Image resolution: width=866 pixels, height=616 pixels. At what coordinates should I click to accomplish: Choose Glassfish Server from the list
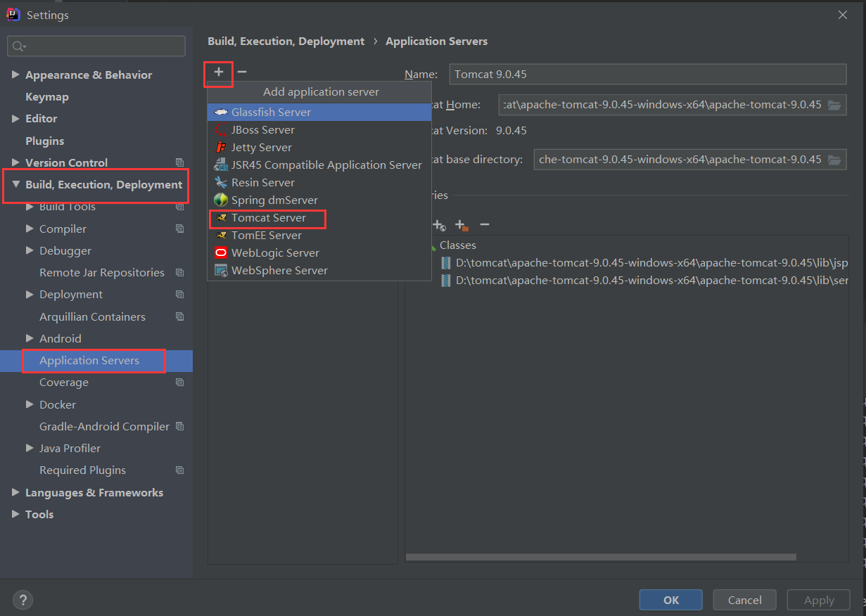pos(319,113)
